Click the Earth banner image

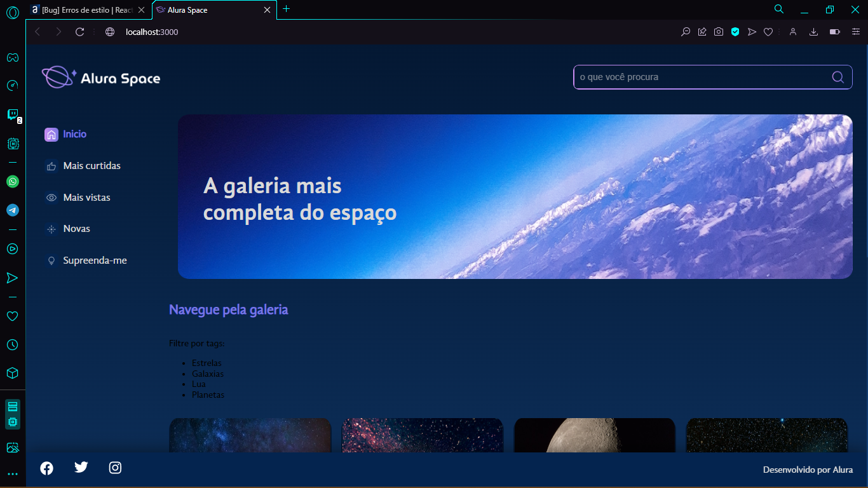coord(515,196)
